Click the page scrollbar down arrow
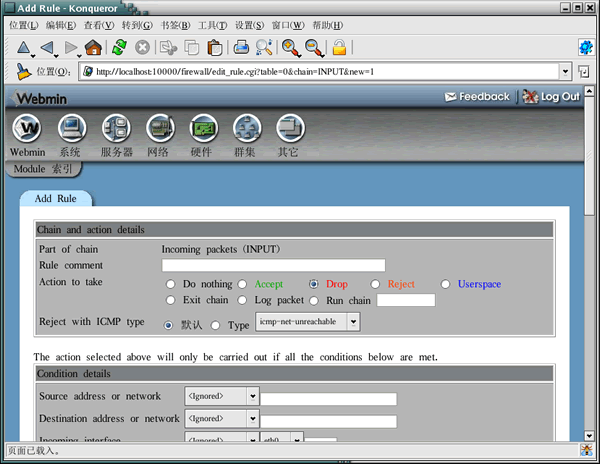This screenshot has width=600, height=464. click(589, 435)
